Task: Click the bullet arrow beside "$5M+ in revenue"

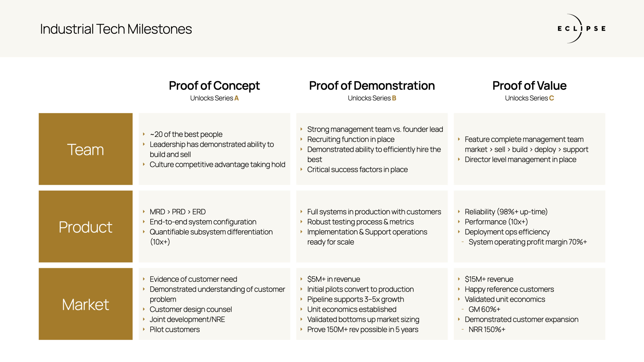Action: coord(301,279)
